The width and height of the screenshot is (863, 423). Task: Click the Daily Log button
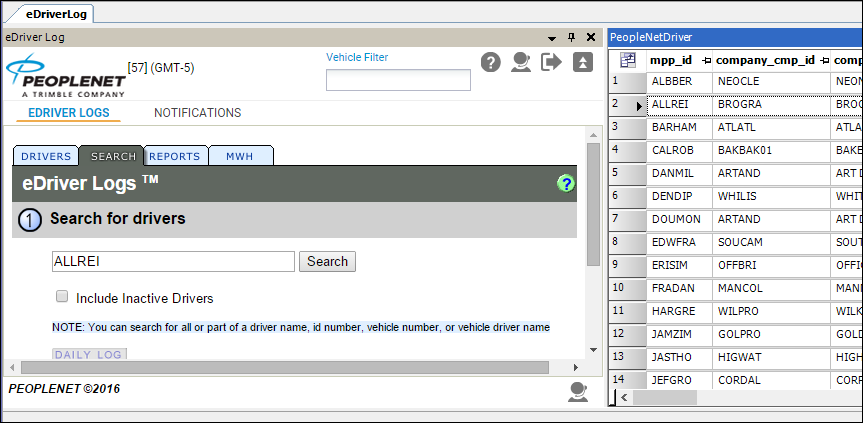89,354
